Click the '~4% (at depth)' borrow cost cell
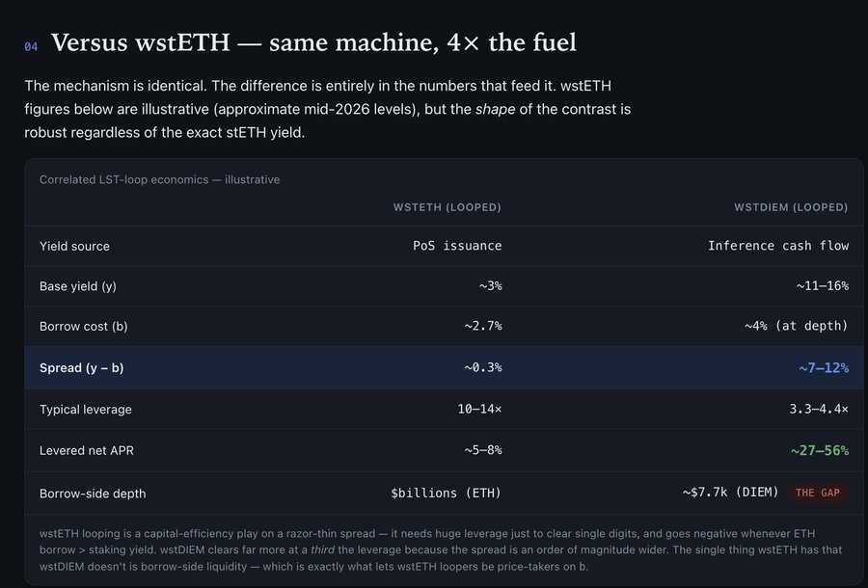 [x=796, y=326]
